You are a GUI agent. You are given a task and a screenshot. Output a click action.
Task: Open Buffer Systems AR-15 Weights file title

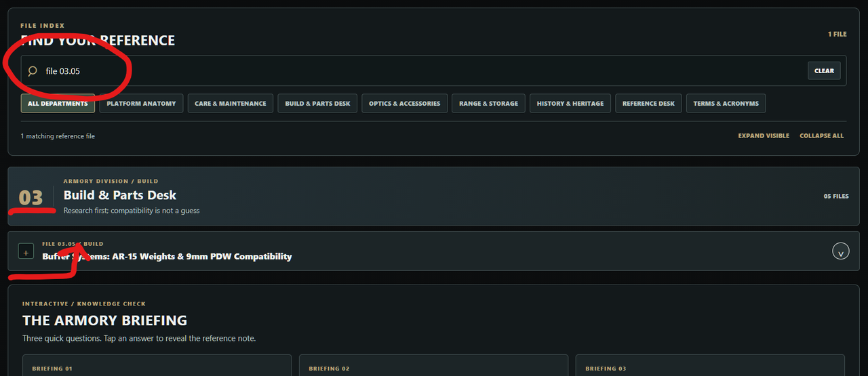click(x=167, y=256)
